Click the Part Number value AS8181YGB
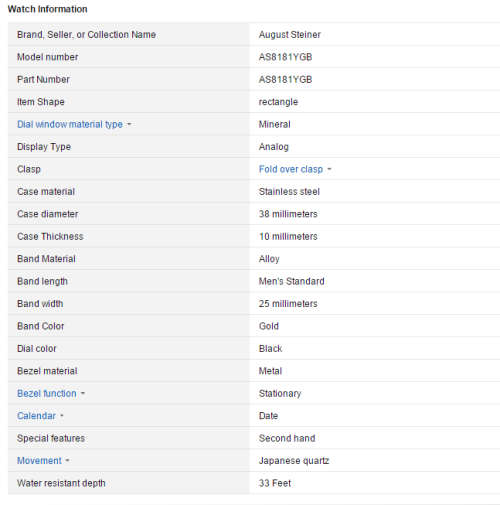Viewport: 500px width, 505px height. click(x=285, y=80)
